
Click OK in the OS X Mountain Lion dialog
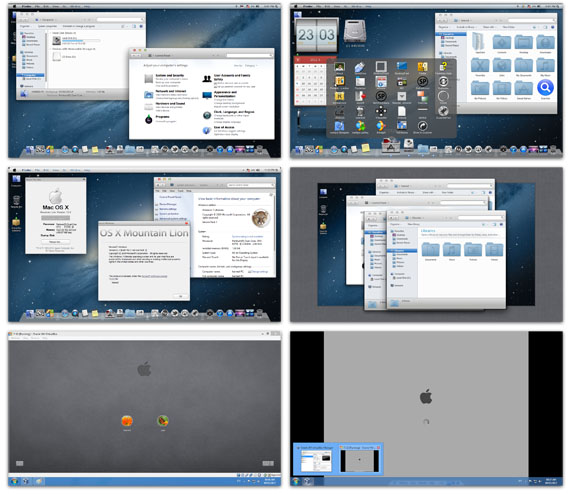(x=180, y=296)
